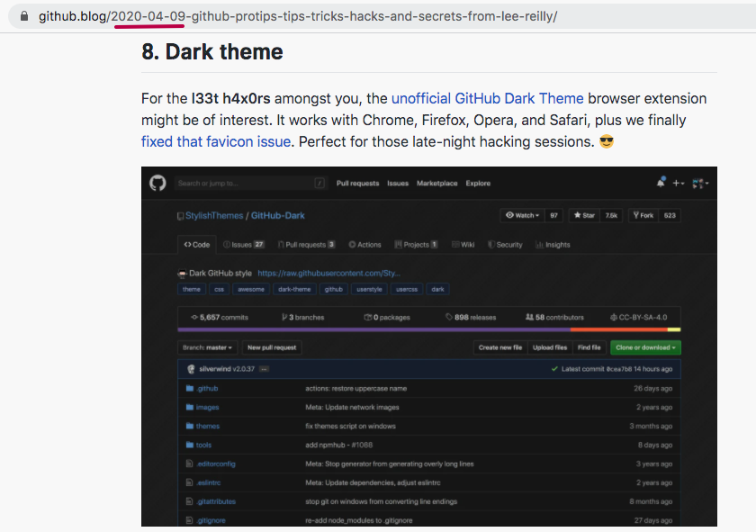
Task: Open Explore in GitHub header
Action: pyautogui.click(x=478, y=184)
